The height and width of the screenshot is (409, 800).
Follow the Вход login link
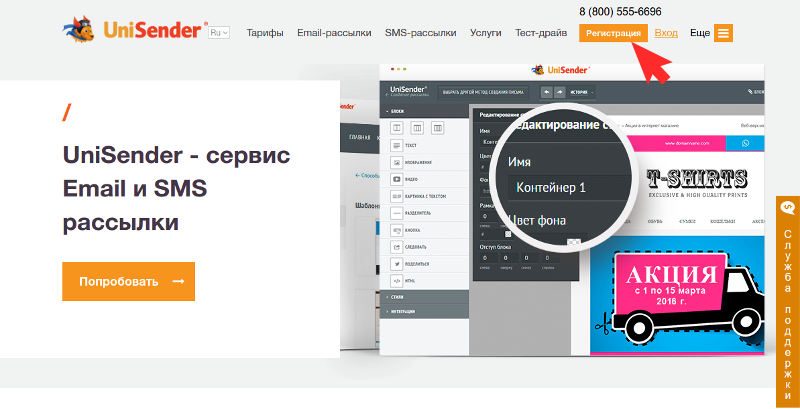click(x=666, y=33)
